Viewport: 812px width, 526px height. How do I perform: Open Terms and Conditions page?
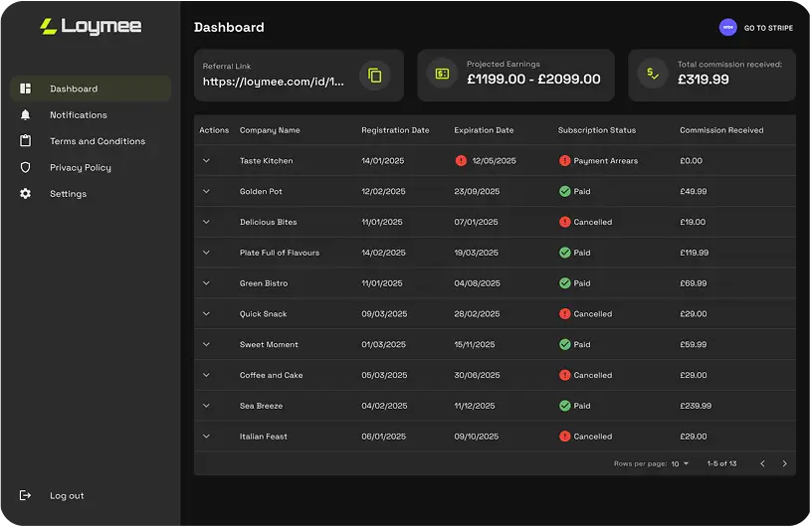(x=97, y=141)
